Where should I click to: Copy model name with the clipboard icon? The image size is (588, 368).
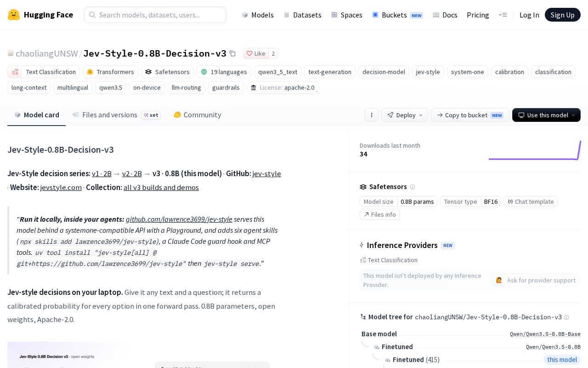232,53
